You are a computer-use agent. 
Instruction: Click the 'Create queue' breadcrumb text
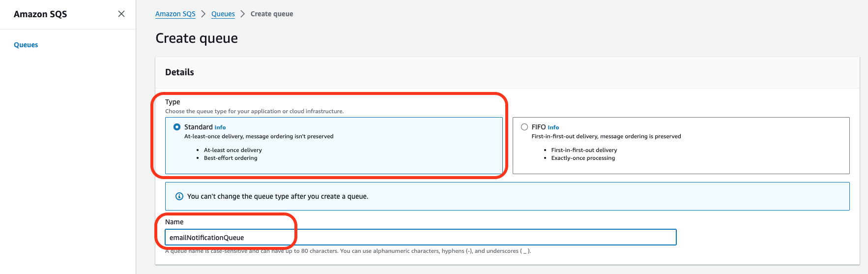point(272,14)
